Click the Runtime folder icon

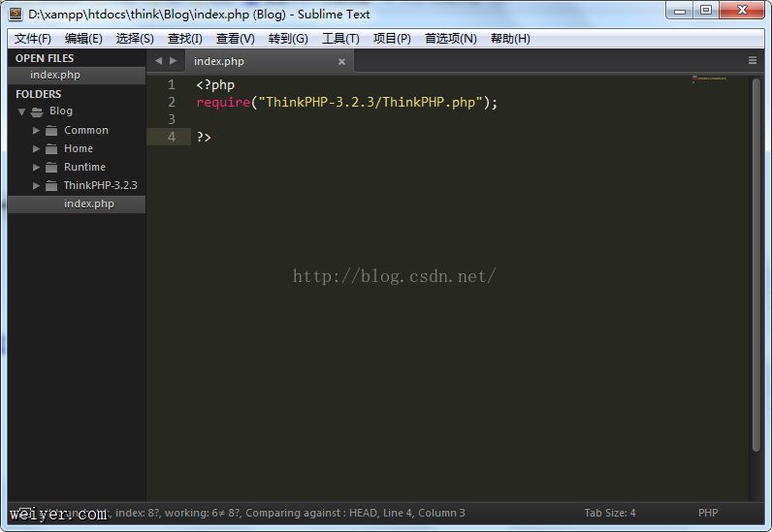pyautogui.click(x=51, y=167)
